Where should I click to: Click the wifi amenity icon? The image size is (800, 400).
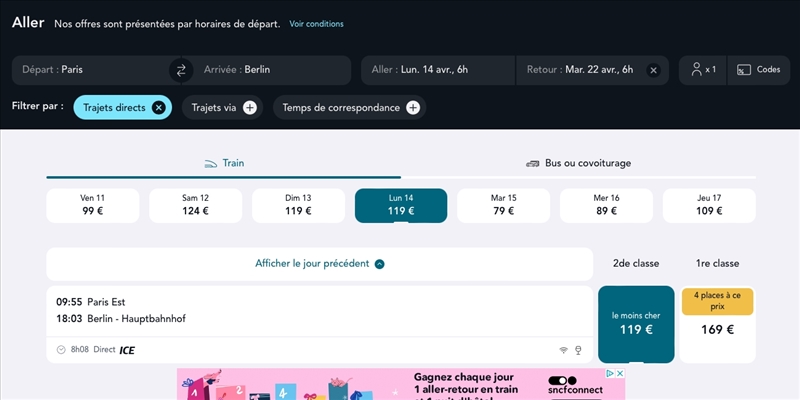563,350
